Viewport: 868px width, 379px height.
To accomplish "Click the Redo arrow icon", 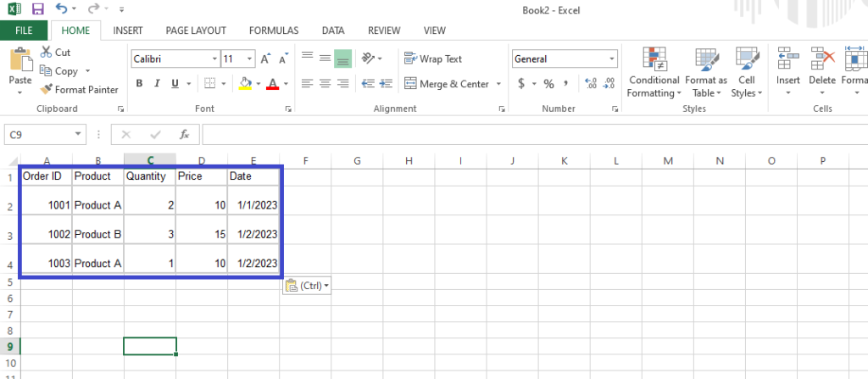I will click(x=93, y=8).
